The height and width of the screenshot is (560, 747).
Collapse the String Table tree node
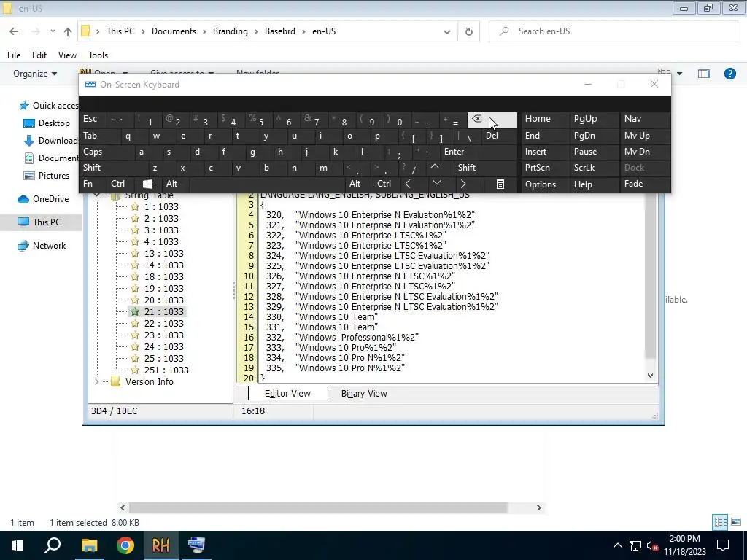97,195
